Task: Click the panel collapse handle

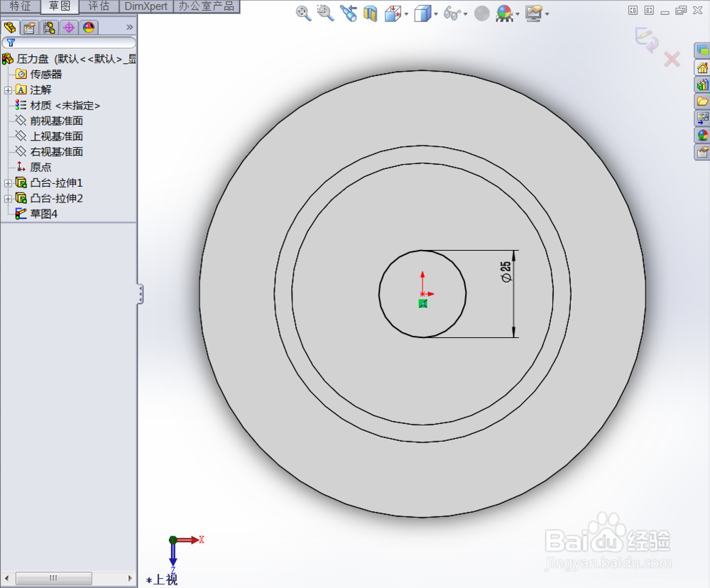Action: pyautogui.click(x=141, y=295)
